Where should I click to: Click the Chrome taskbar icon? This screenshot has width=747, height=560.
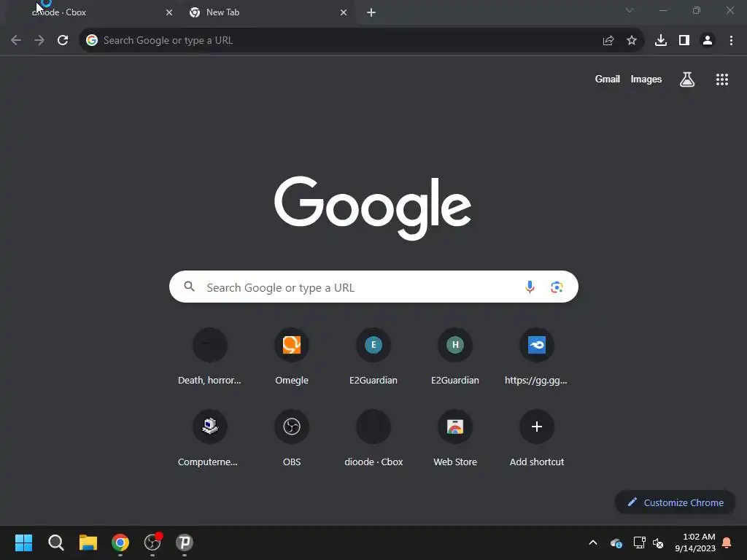(120, 542)
